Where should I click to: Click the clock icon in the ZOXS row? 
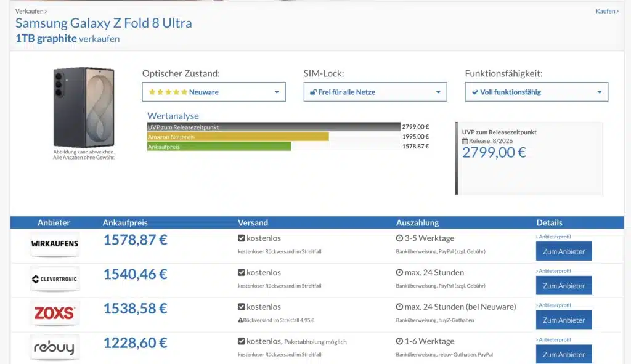pos(399,307)
